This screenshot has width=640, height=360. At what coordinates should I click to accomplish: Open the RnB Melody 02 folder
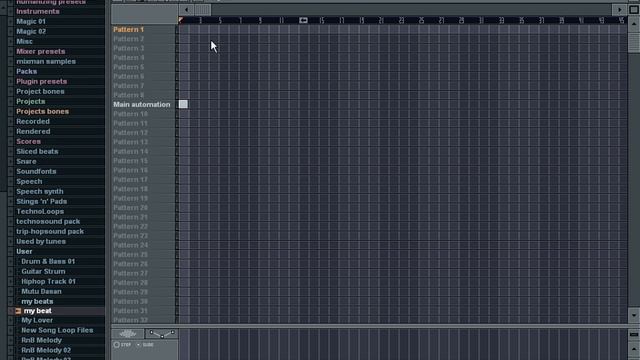pos(46,350)
